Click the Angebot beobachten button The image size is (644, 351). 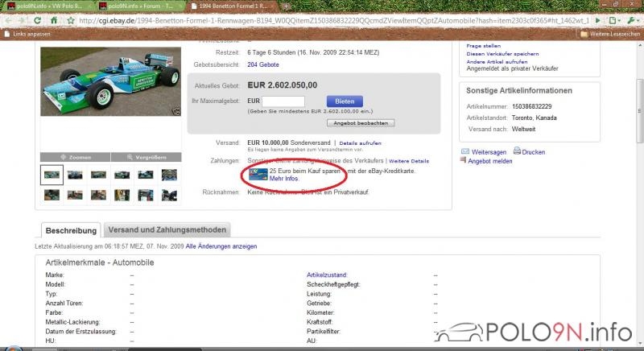pyautogui.click(x=361, y=122)
